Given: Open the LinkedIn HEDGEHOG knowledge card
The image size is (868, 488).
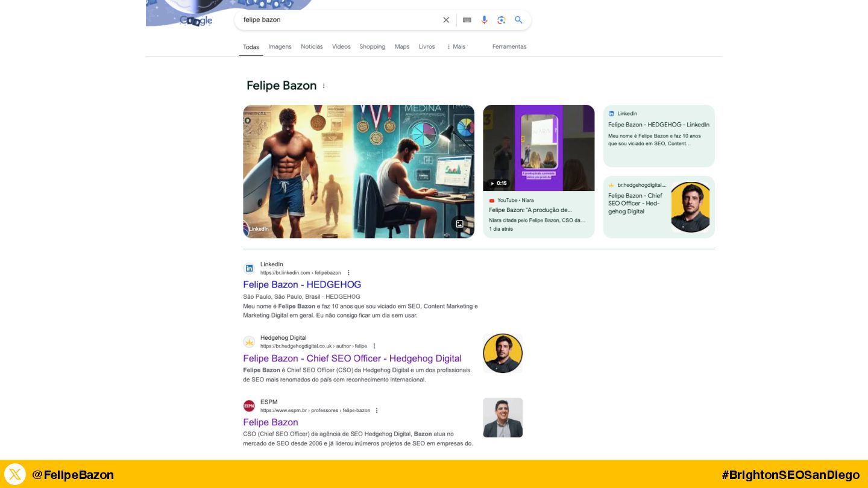Looking at the screenshot, I should click(659, 136).
